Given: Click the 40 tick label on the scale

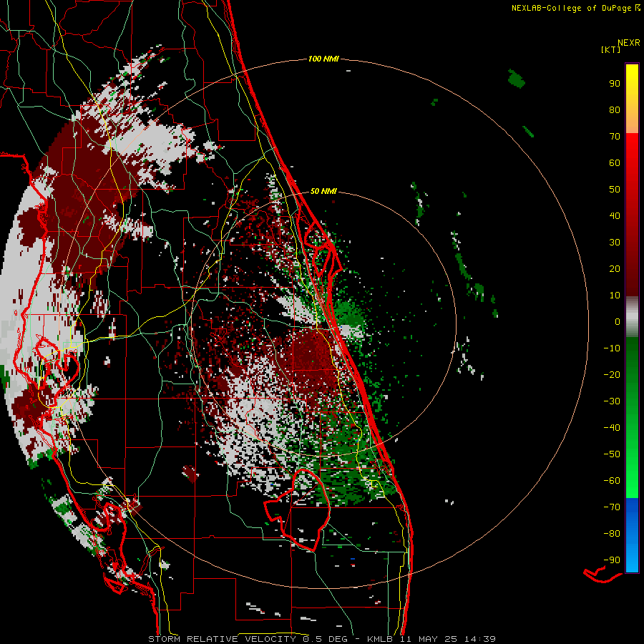Looking at the screenshot, I should click(x=615, y=215).
